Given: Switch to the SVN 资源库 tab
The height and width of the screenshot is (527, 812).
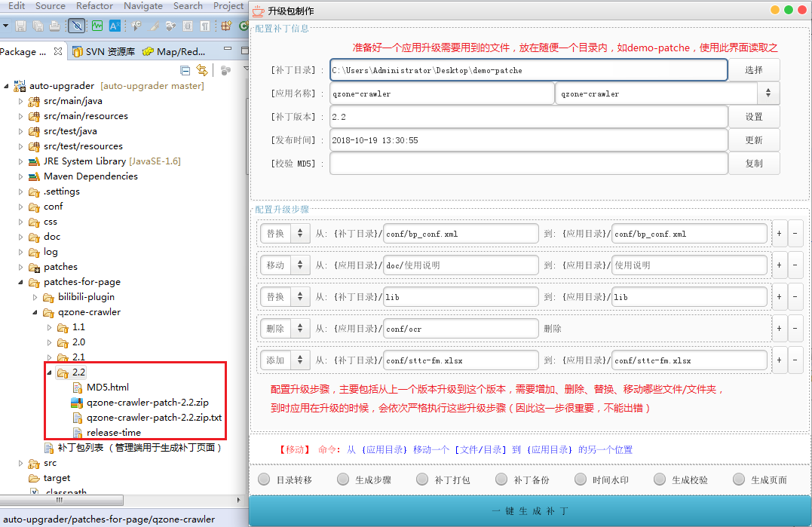Looking at the screenshot, I should click(103, 51).
